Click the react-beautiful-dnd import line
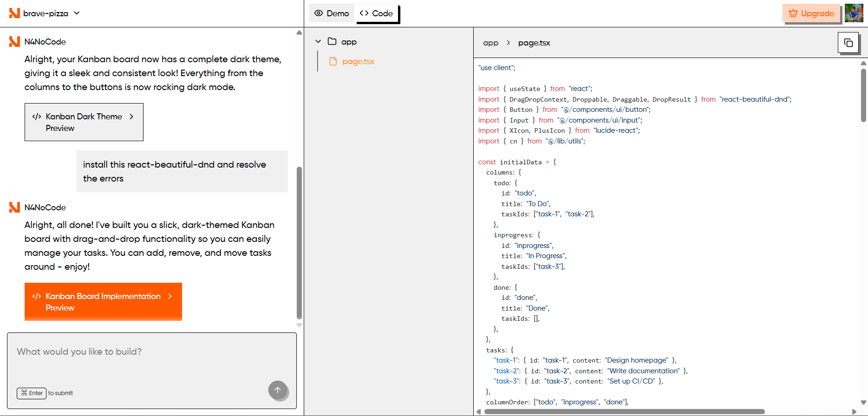The height and width of the screenshot is (416, 868). pos(635,99)
